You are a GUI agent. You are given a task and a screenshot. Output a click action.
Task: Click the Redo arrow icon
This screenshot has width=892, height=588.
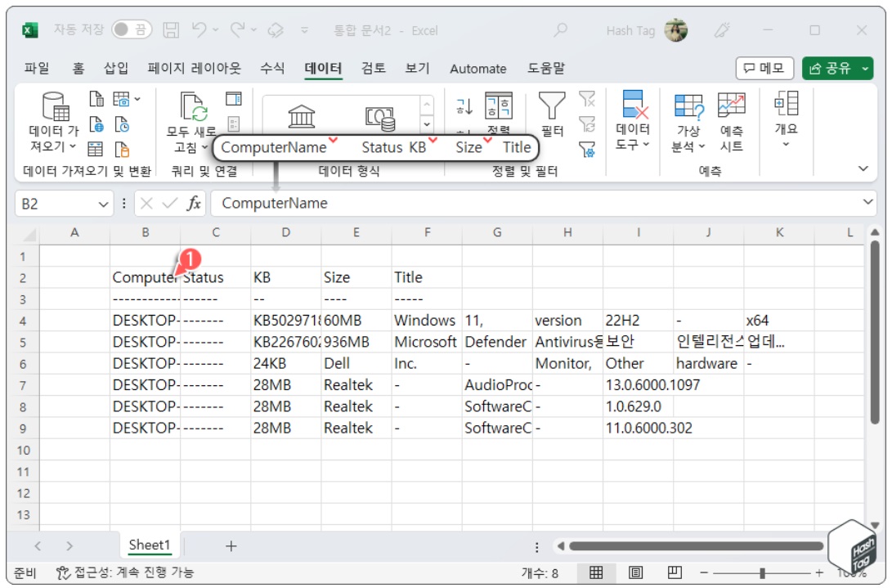(237, 29)
